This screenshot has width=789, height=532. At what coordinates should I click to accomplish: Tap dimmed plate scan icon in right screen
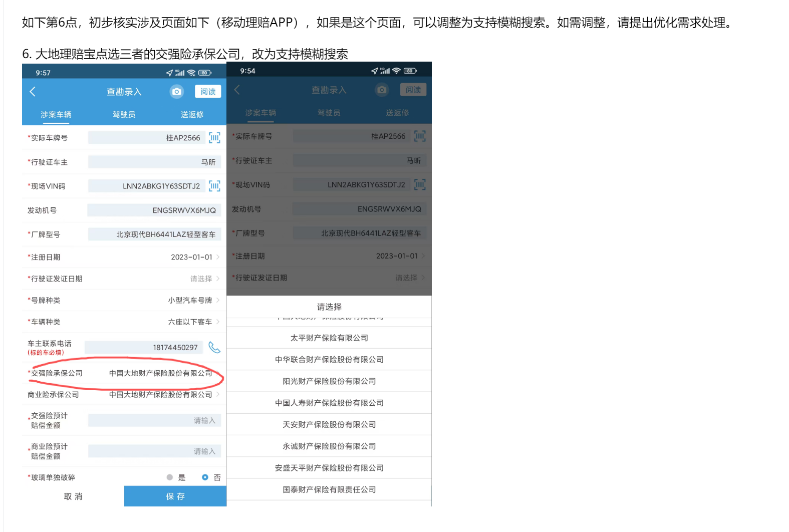point(420,136)
